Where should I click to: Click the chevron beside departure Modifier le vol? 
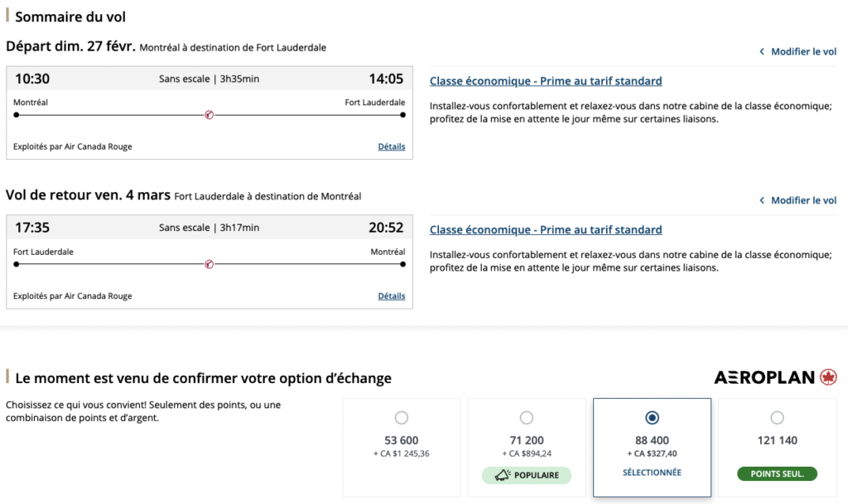pos(762,51)
